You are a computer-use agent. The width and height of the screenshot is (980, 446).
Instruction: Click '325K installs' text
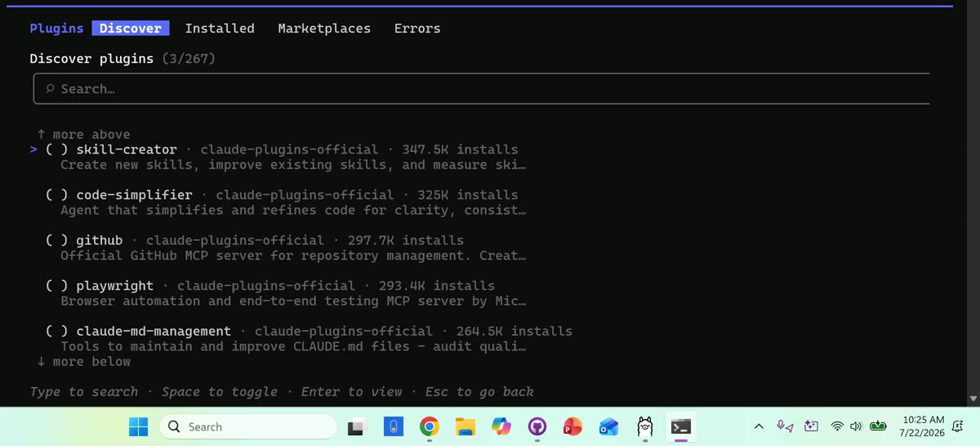468,195
